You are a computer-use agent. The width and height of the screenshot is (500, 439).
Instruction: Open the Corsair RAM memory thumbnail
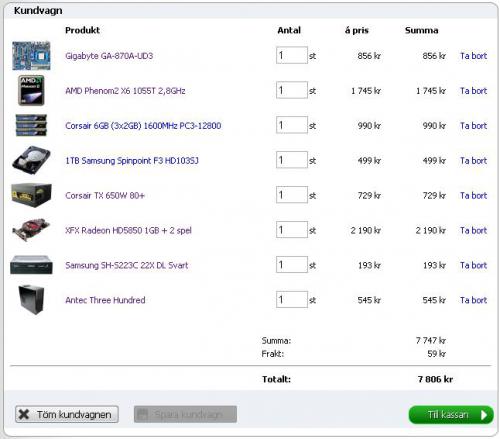(x=31, y=125)
